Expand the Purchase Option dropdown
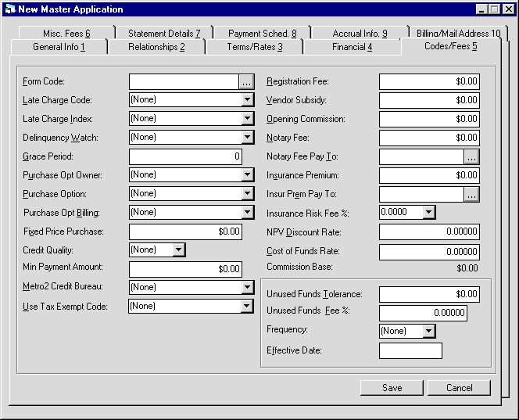This screenshot has width=519, height=420. click(247, 193)
